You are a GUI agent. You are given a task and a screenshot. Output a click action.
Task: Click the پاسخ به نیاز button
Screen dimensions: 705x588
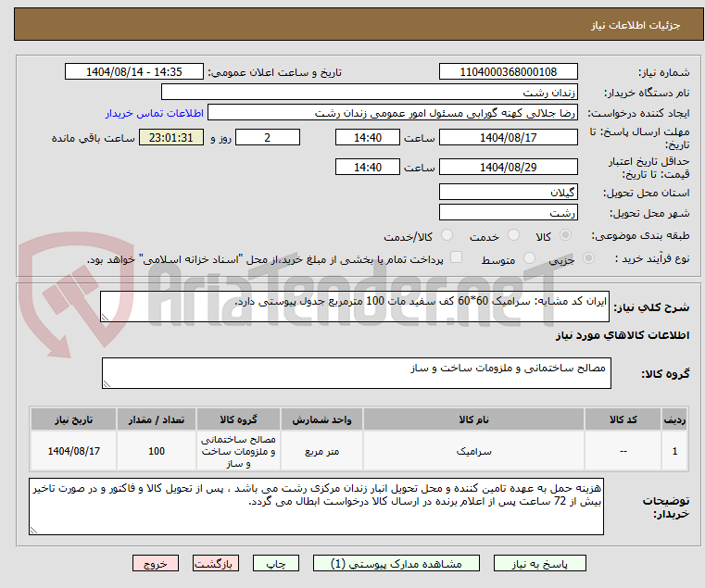(539, 563)
